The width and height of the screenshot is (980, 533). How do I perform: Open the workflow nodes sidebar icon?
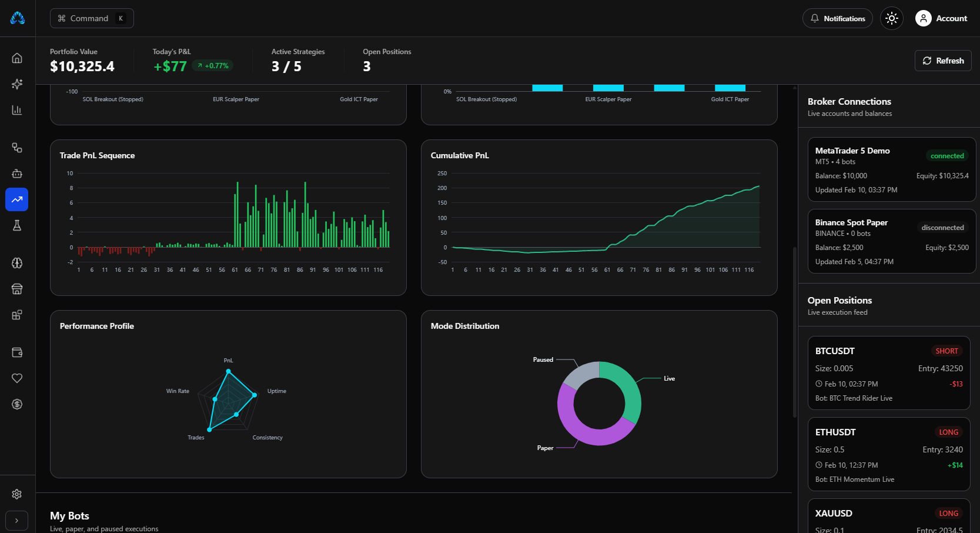(x=17, y=148)
